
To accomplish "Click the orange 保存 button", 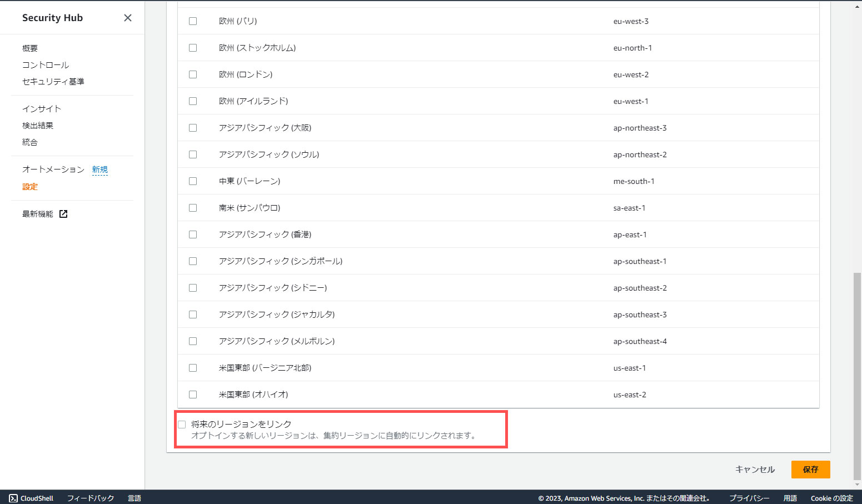I will pos(811,470).
